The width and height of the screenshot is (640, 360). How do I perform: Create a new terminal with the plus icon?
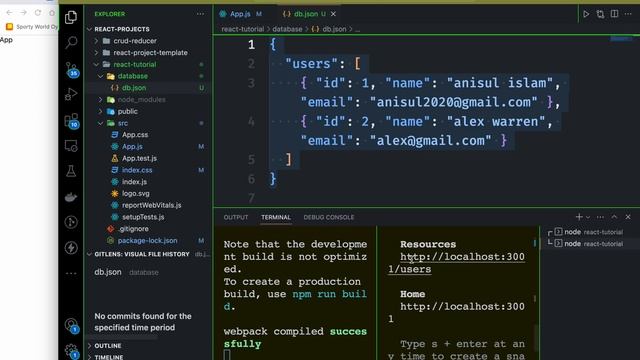click(579, 217)
